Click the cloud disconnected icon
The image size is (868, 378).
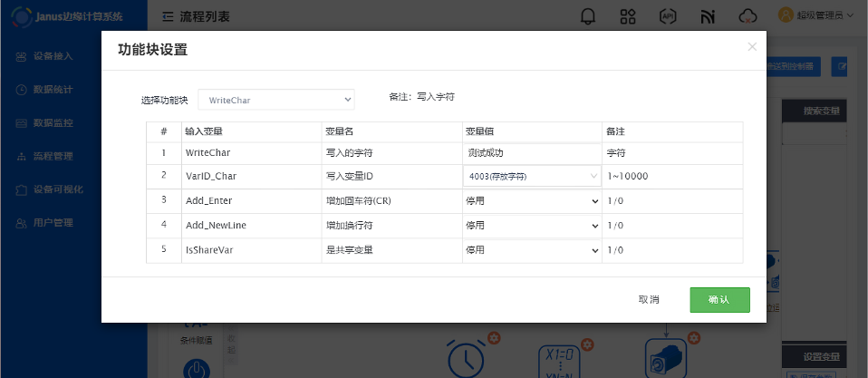pyautogui.click(x=747, y=16)
